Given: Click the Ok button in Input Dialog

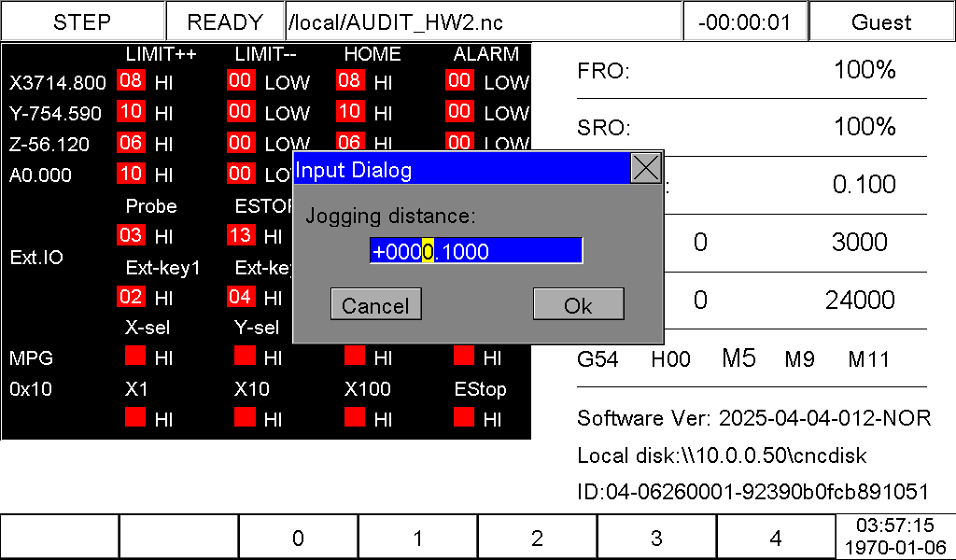Looking at the screenshot, I should pyautogui.click(x=578, y=304).
